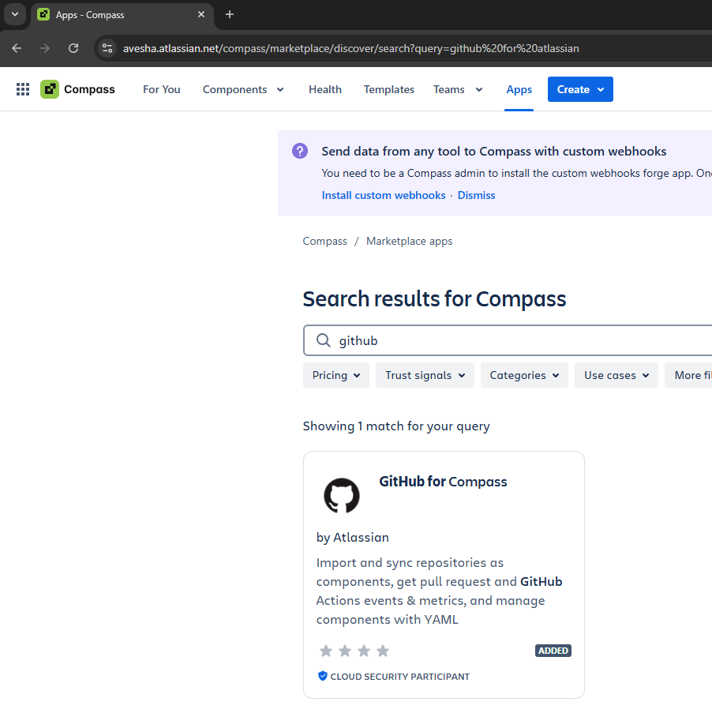Click the Cloud Security Participant shield icon
The width and height of the screenshot is (712, 728).
pyautogui.click(x=323, y=676)
